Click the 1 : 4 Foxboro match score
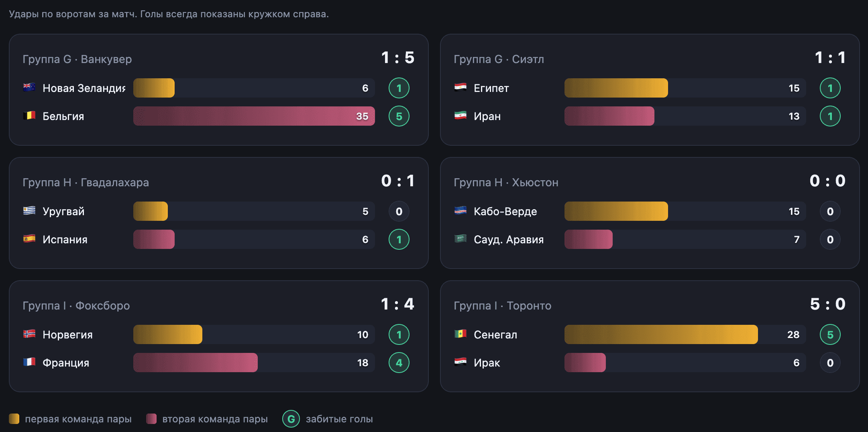868x432 pixels. (x=397, y=304)
